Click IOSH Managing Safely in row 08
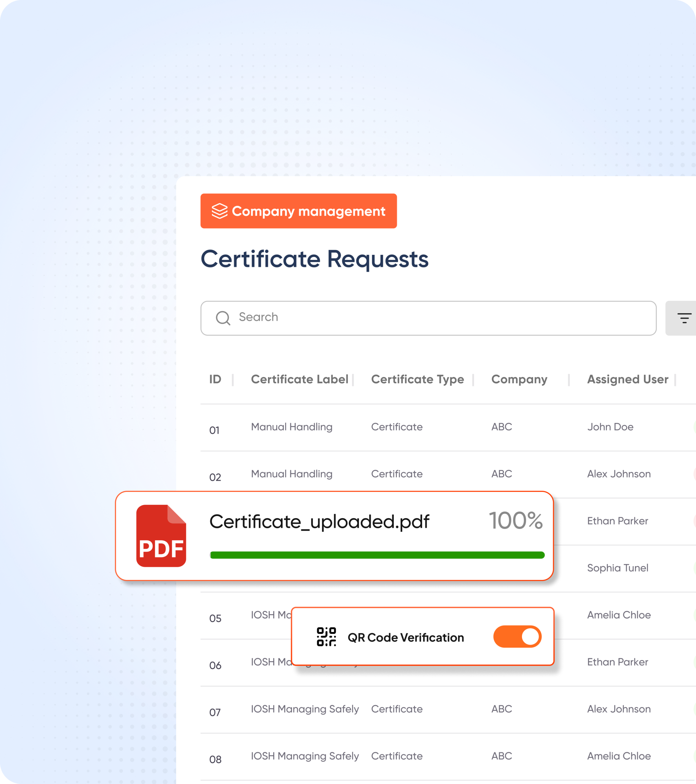Image resolution: width=696 pixels, height=784 pixels. 305,756
